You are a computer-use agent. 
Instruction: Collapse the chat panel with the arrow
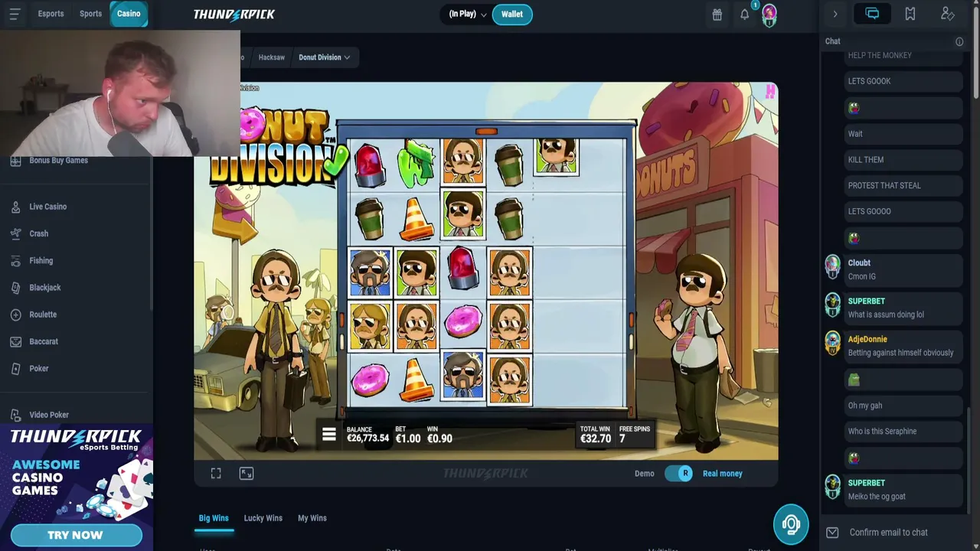835,14
